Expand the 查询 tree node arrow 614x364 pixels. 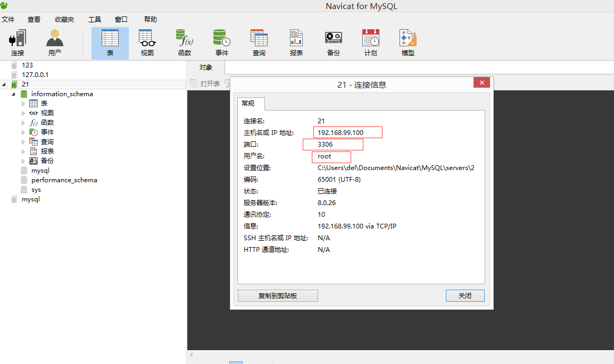(x=23, y=142)
